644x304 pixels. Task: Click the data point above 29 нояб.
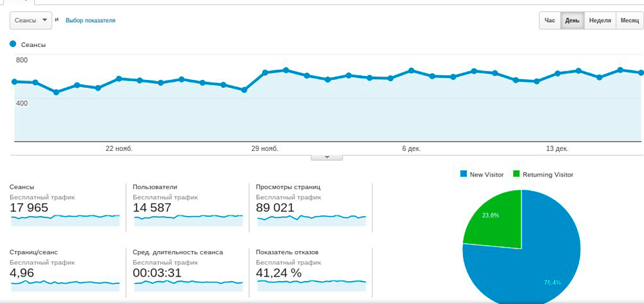[265, 72]
